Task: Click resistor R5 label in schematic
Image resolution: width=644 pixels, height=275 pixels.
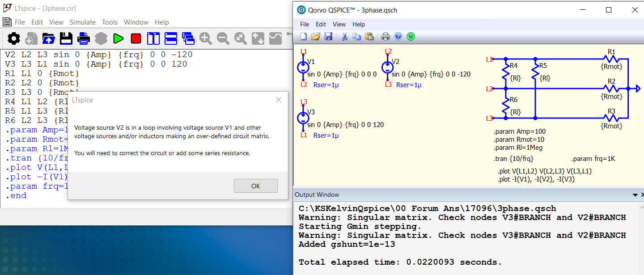Action: 543,66
